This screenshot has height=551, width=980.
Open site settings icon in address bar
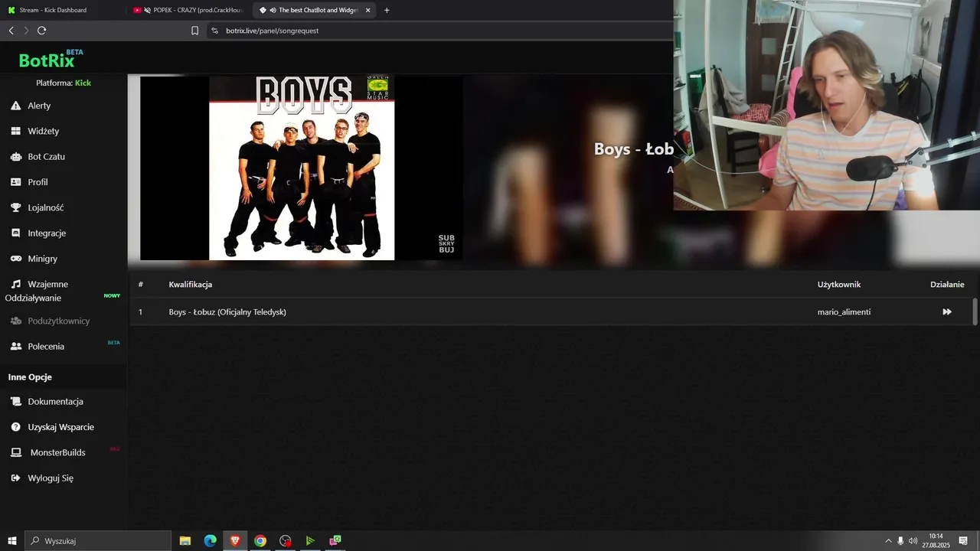click(214, 31)
